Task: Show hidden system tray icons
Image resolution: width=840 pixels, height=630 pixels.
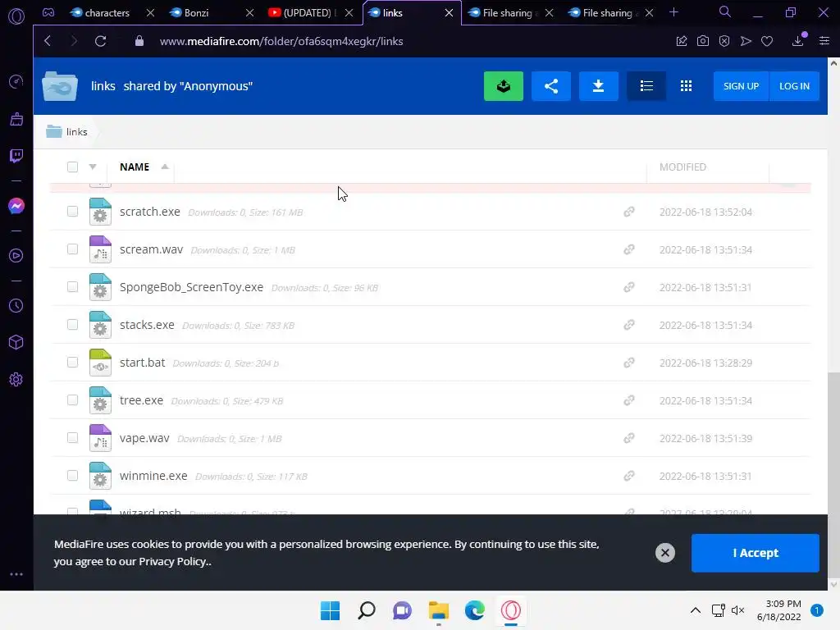Action: point(696,610)
